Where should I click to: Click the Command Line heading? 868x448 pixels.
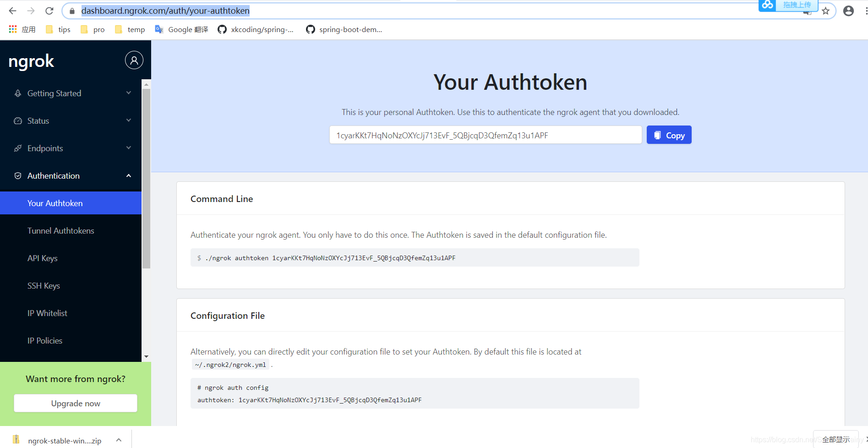click(x=222, y=199)
